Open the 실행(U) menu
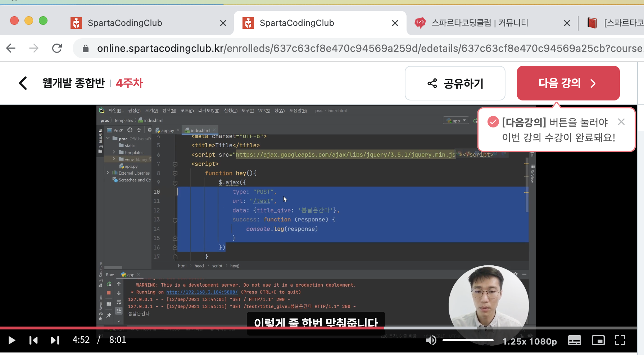 tap(231, 111)
